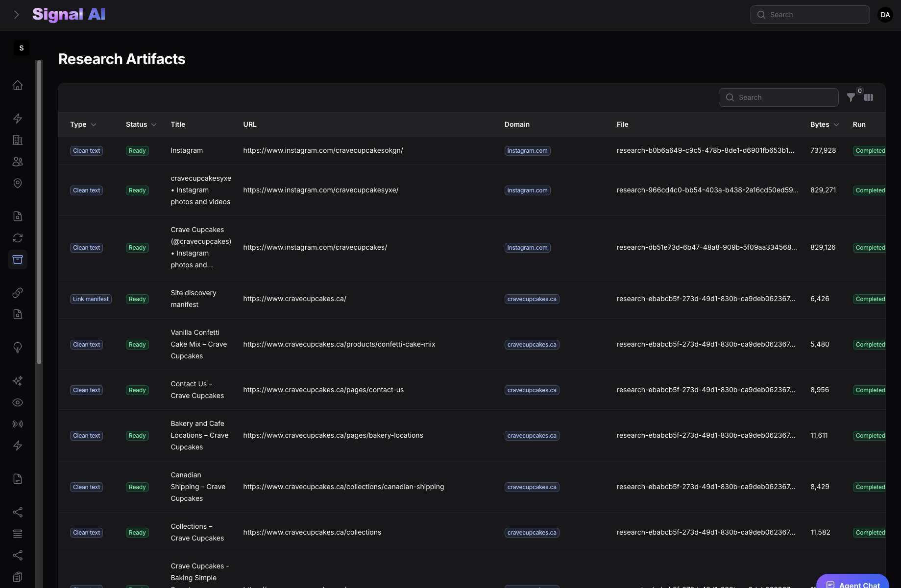Open the people/users sidebar icon
Screen dimensions: 901x588
pos(18,162)
